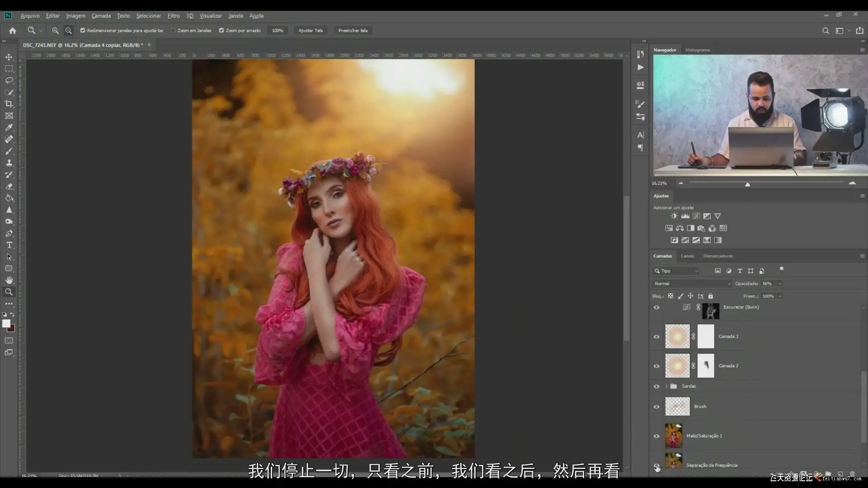Expand the Sardas layer group
This screenshot has height=488, width=868.
(666, 386)
